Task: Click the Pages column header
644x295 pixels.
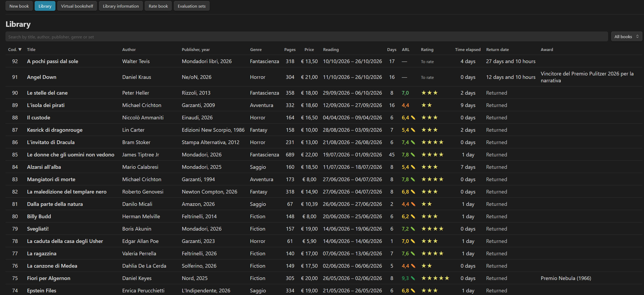Action: [x=290, y=49]
